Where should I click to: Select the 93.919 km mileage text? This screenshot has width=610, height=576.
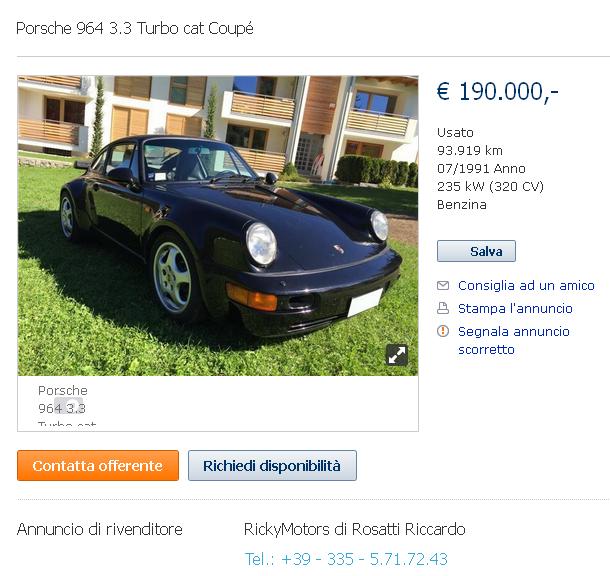tap(470, 151)
